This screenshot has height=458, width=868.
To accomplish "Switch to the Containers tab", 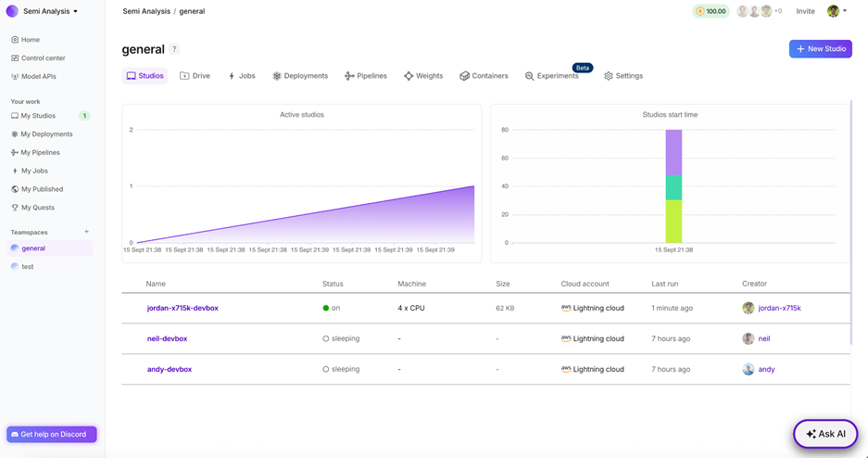I will click(484, 76).
